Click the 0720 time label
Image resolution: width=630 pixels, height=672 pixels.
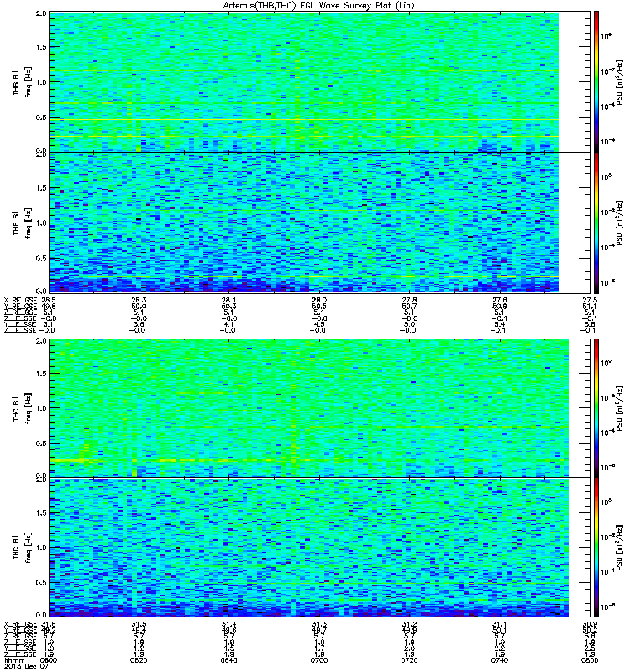pyautogui.click(x=409, y=660)
